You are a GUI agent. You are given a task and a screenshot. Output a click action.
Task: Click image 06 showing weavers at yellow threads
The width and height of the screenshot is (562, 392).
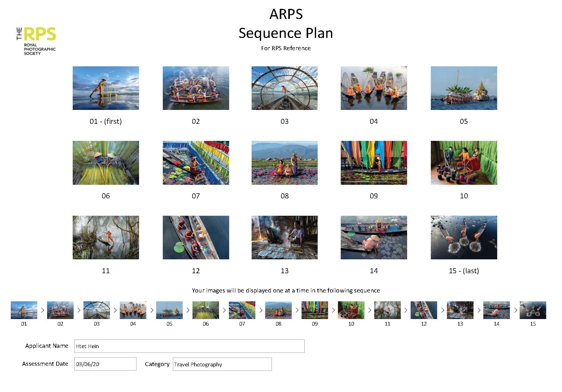[106, 163]
